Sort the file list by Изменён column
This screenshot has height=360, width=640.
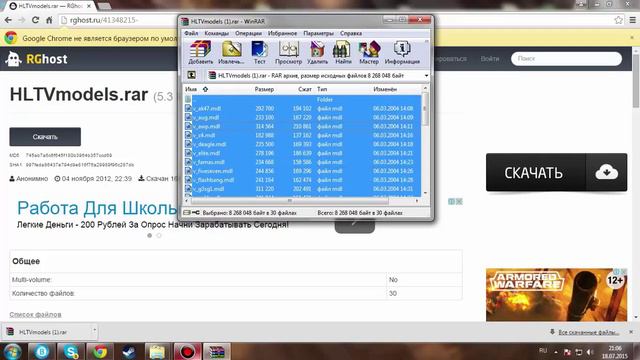(x=385, y=89)
